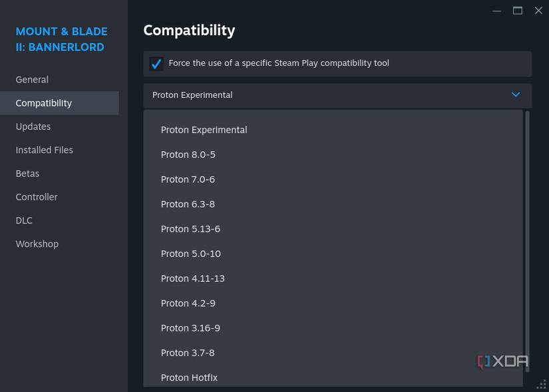The image size is (549, 392).
Task: Open the Controller settings section
Action: (x=37, y=197)
